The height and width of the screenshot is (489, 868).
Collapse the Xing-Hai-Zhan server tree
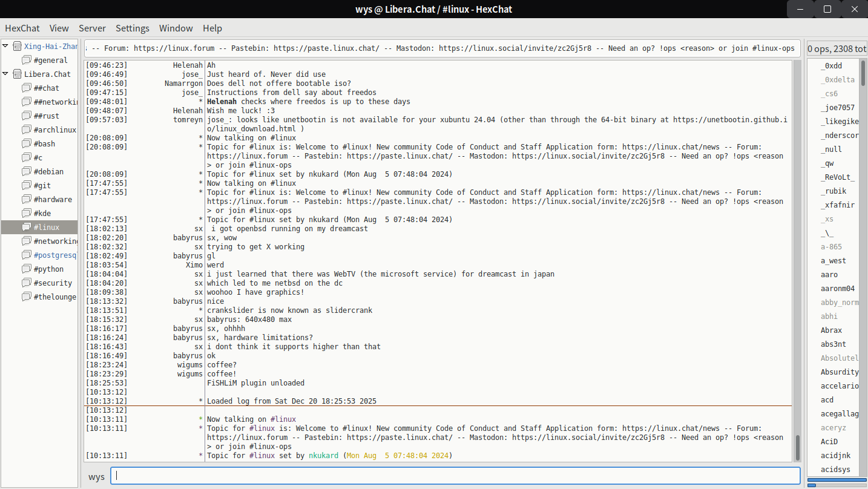[5, 46]
